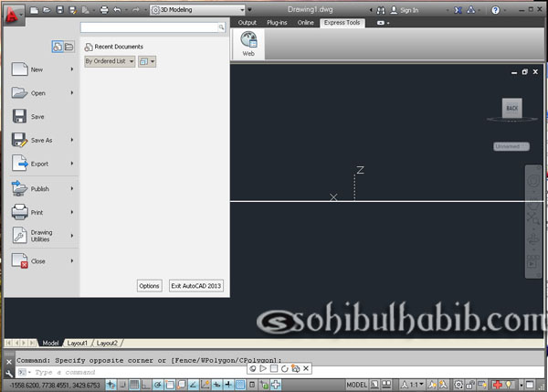Switch to the Layout1 tab
This screenshot has height=392, width=548.
tap(78, 343)
